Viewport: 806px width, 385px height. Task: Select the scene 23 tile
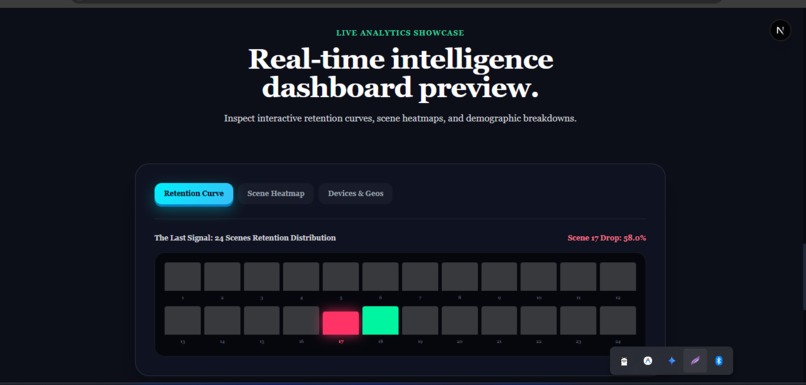click(578, 320)
